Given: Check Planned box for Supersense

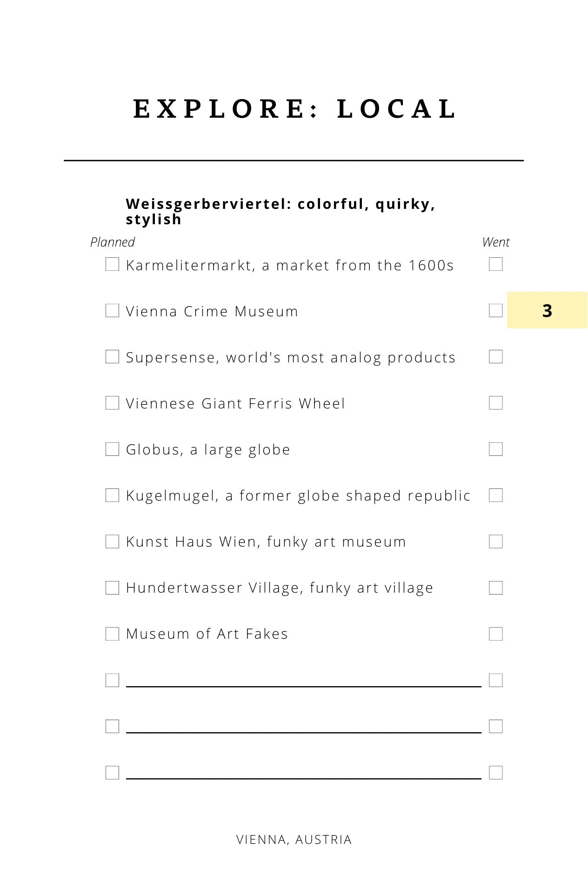Looking at the screenshot, I should (x=112, y=357).
